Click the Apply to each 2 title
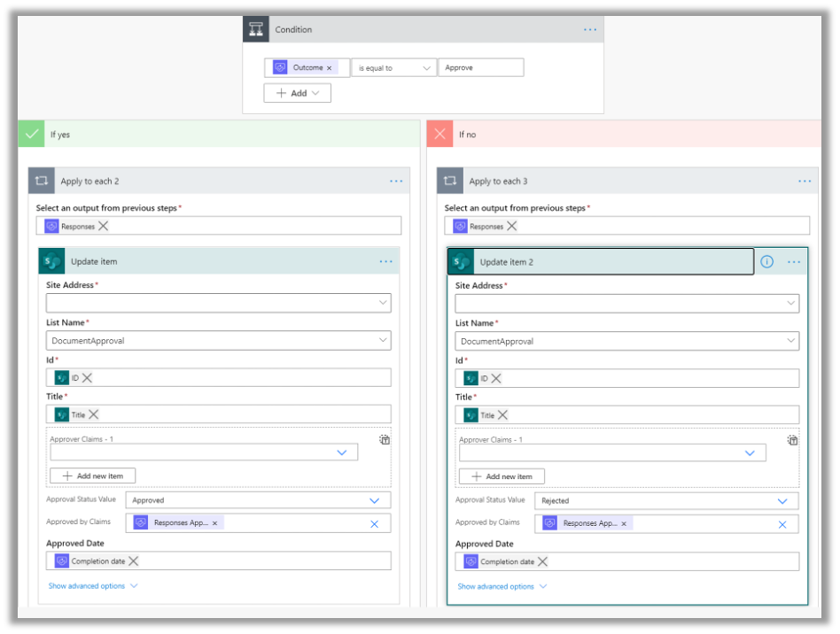840x634 pixels. pos(89,181)
